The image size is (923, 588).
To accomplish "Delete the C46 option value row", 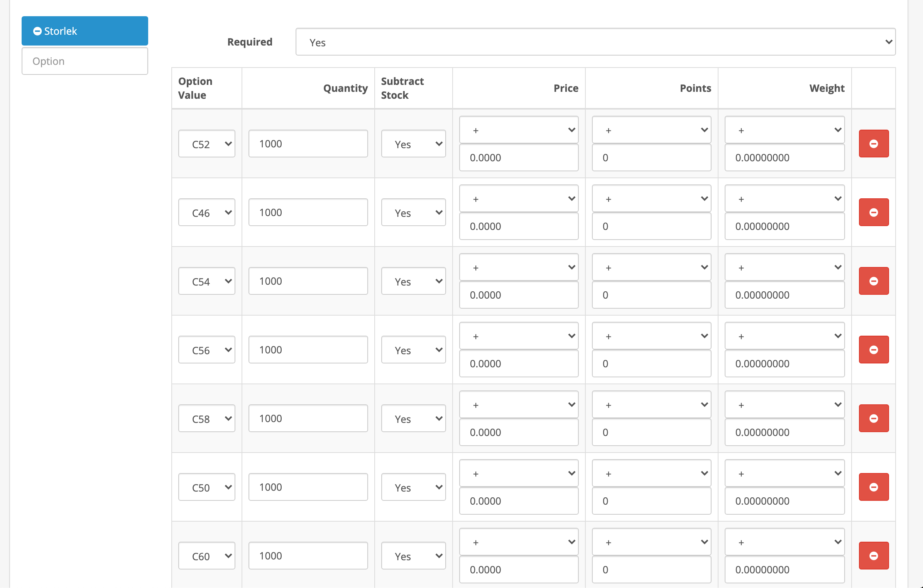I will click(x=874, y=212).
